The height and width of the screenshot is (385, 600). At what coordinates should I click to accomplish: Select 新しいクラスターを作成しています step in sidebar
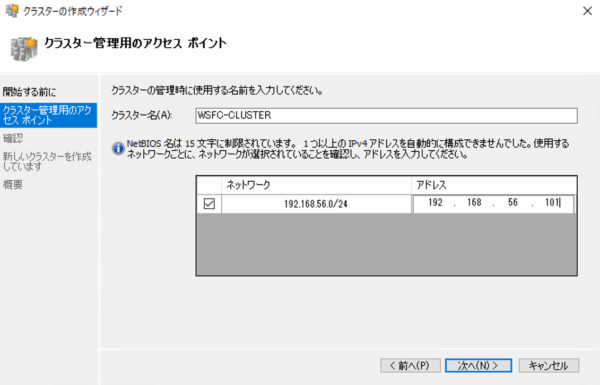(x=47, y=162)
